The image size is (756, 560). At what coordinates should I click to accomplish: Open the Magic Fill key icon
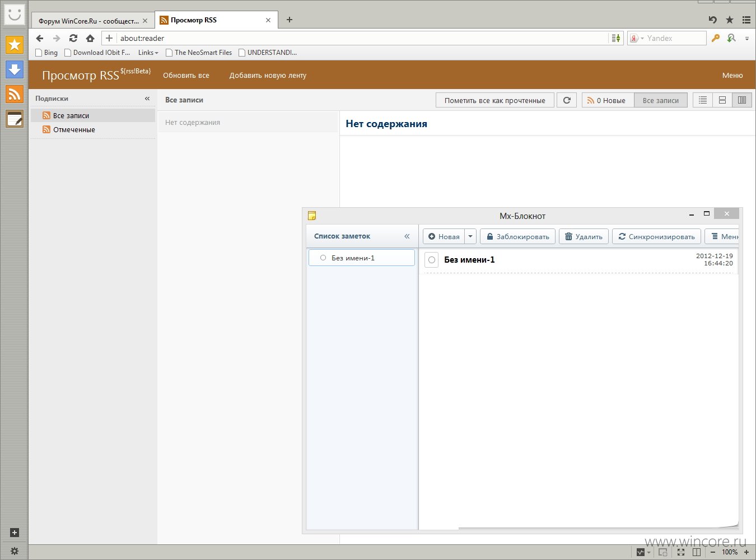[x=715, y=38]
